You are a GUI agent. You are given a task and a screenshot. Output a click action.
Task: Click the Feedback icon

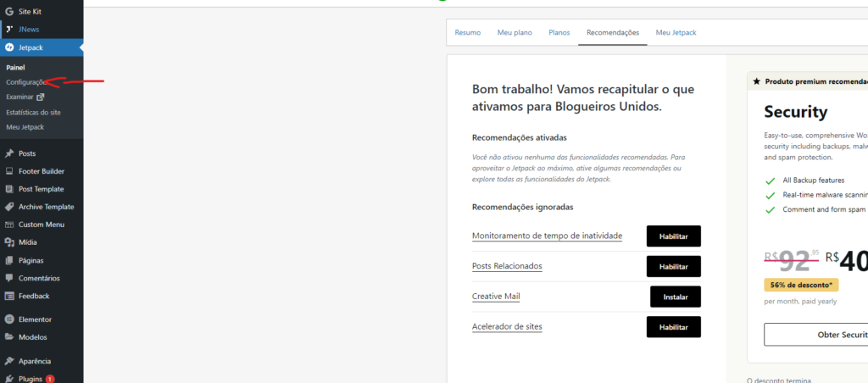tap(9, 296)
